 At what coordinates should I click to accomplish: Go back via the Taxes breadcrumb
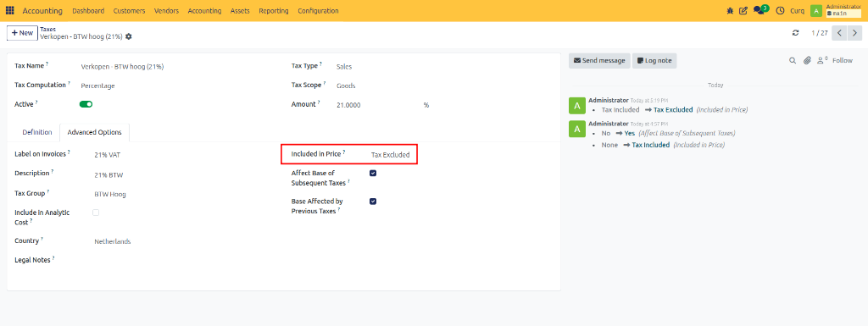click(47, 29)
